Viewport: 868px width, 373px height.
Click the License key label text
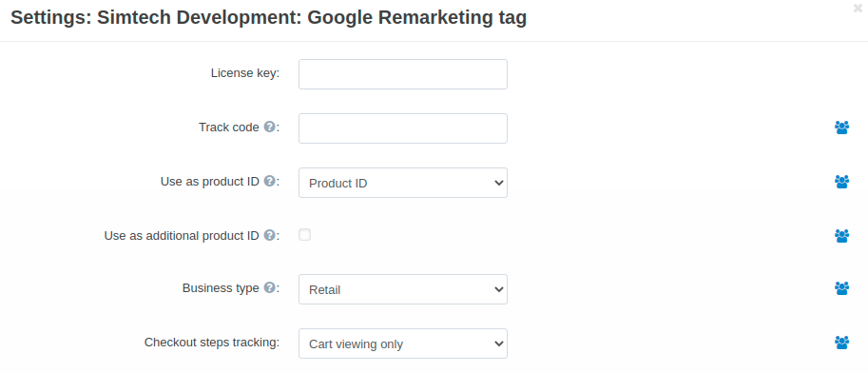point(245,73)
